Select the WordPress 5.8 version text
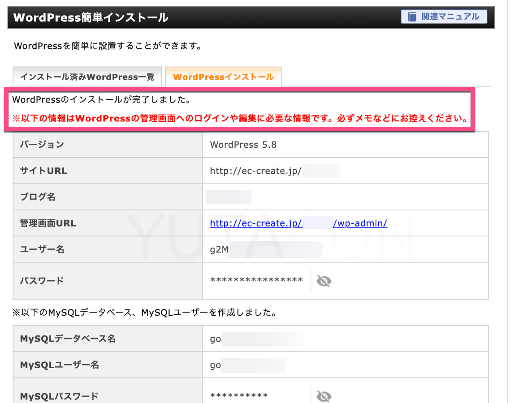 click(243, 145)
